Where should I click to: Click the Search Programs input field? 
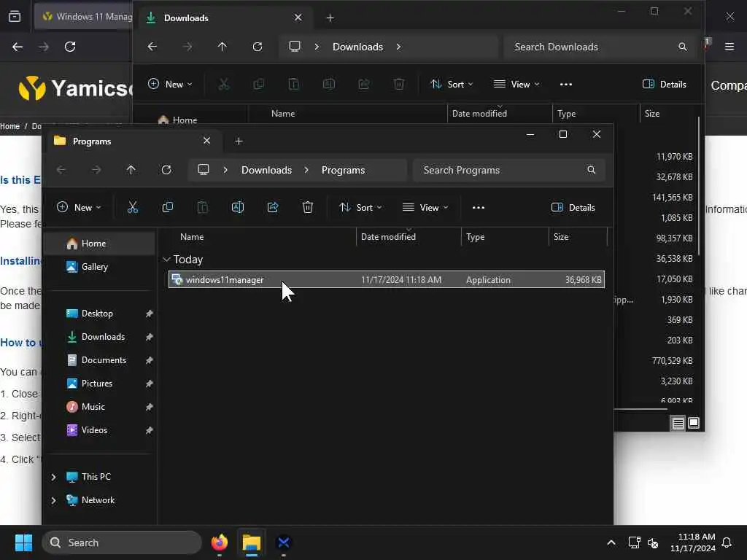508,170
